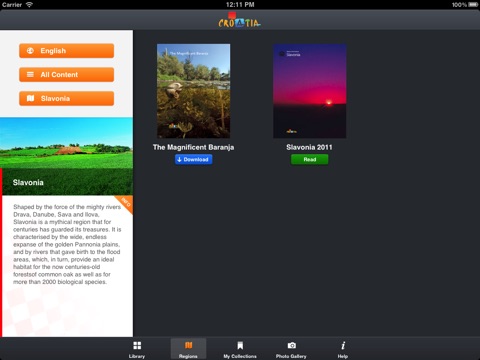The height and width of the screenshot is (360, 480).
Task: Open the All Content filter
Action: coord(66,75)
